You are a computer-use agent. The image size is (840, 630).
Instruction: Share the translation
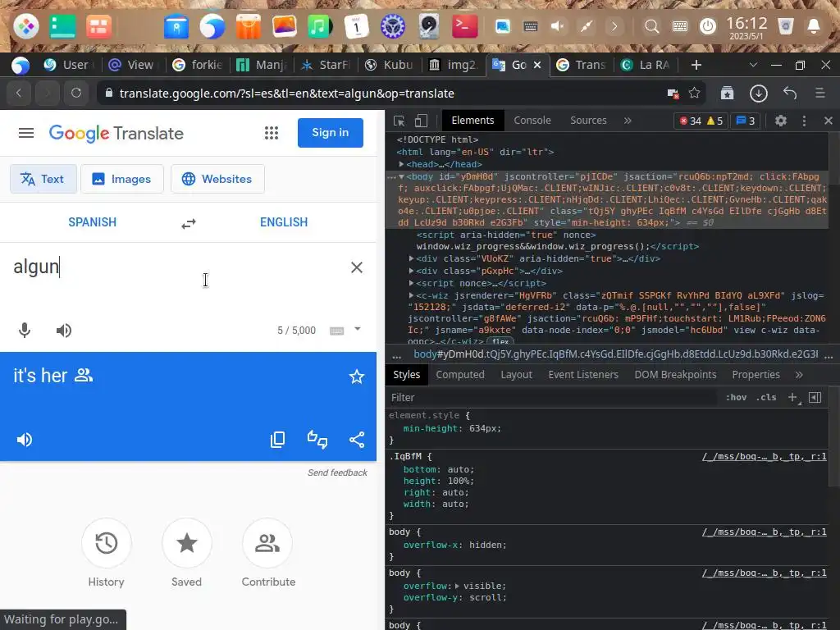point(357,440)
